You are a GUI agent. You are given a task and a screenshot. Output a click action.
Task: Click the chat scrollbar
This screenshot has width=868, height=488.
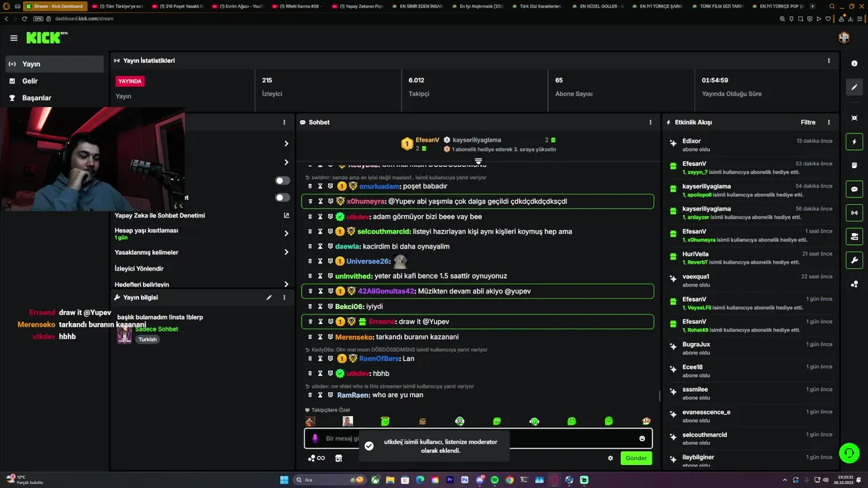pos(660,396)
